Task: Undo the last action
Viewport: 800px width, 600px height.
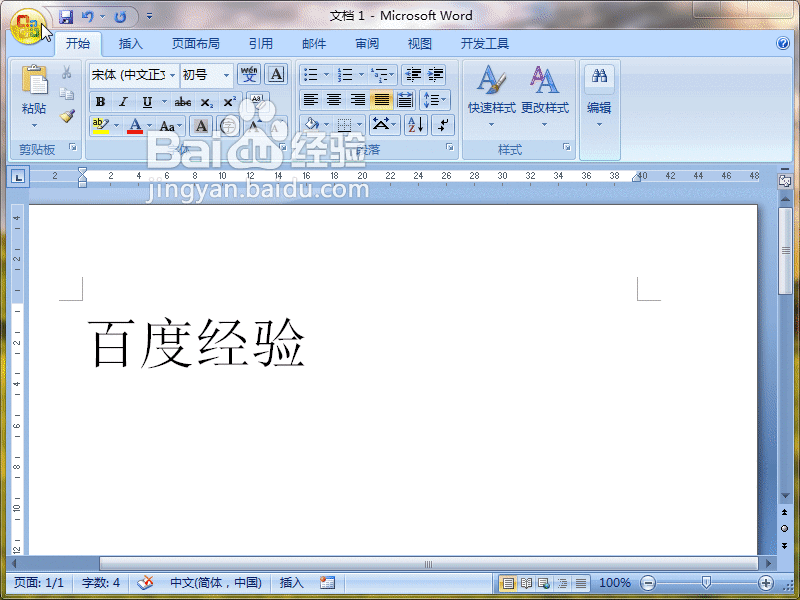Action: tap(88, 17)
